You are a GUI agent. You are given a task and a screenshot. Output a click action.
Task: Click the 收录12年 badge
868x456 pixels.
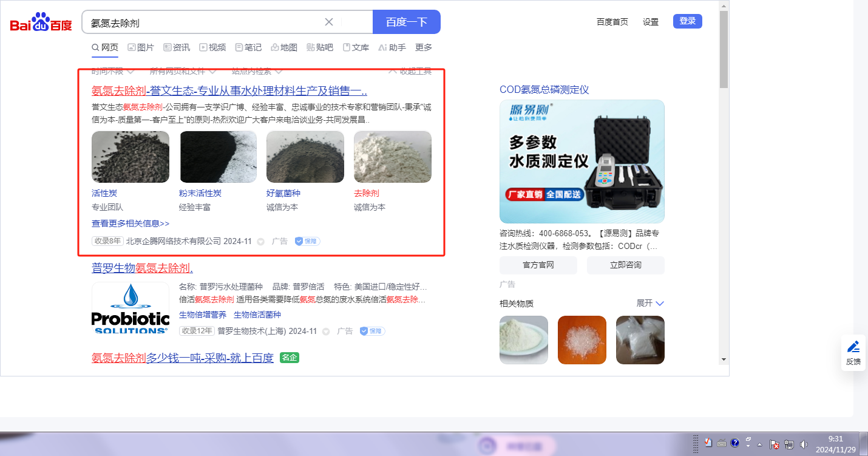tap(197, 331)
